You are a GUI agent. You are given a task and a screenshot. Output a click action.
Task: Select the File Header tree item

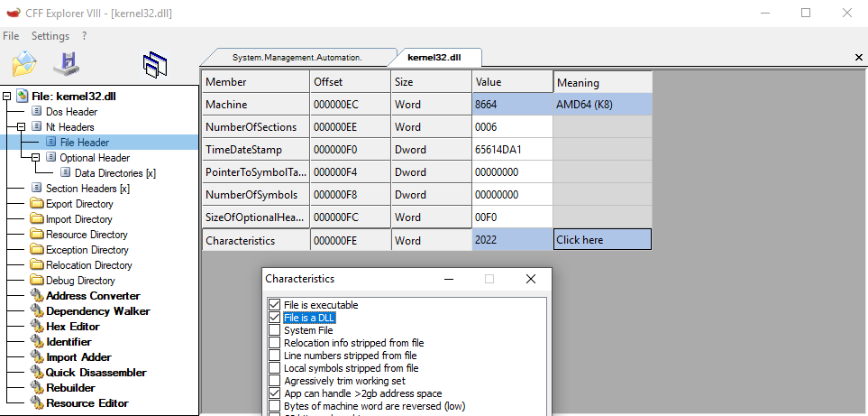click(x=85, y=143)
